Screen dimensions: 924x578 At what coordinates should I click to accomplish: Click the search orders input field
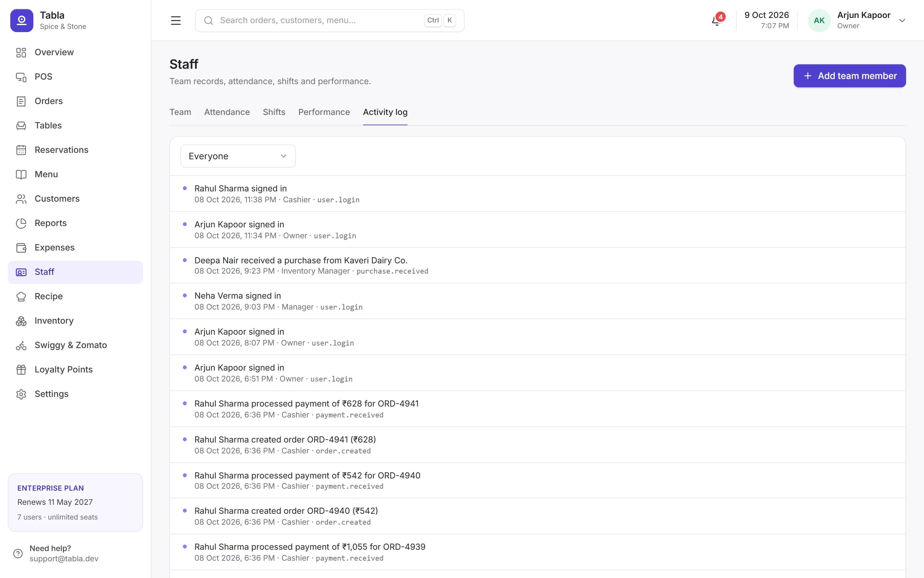tap(329, 21)
